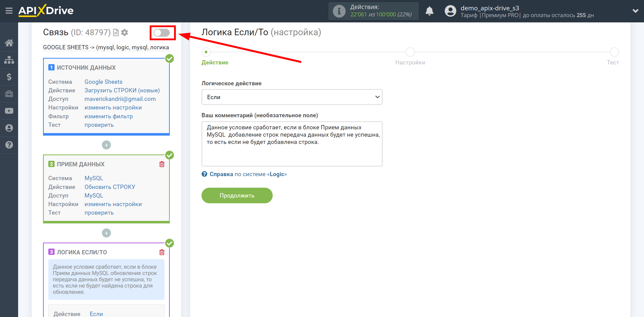
Task: Toggle the connection on/off switch
Action: [x=162, y=33]
